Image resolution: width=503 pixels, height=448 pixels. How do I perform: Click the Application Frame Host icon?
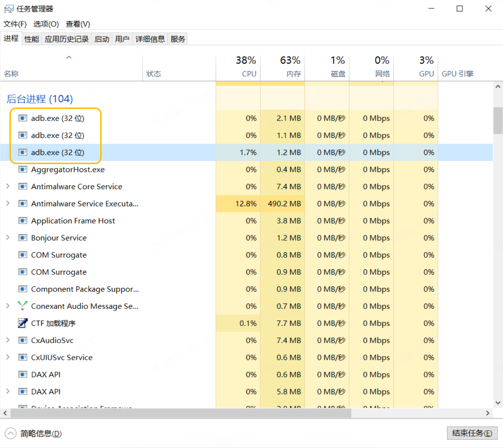[x=23, y=221]
